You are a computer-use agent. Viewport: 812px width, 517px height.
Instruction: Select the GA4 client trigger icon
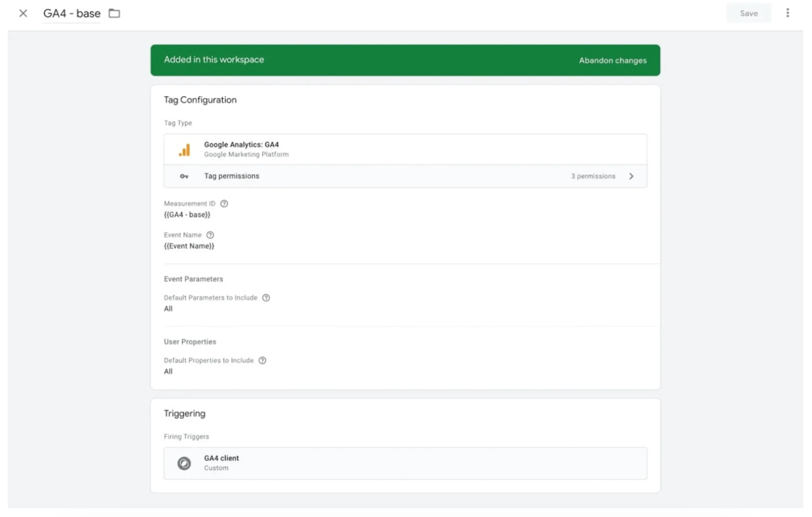pyautogui.click(x=184, y=463)
